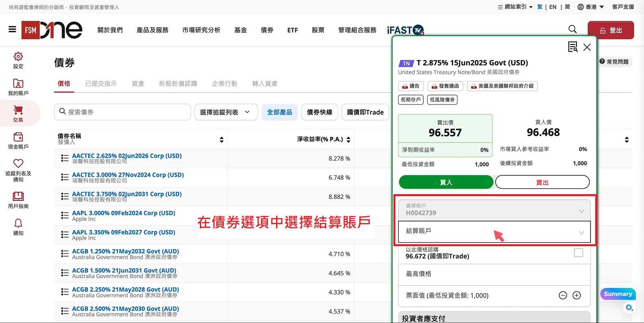This screenshot has height=323, width=644.
Task: Expand the 結算賬戶 dropdown
Action: (495, 231)
